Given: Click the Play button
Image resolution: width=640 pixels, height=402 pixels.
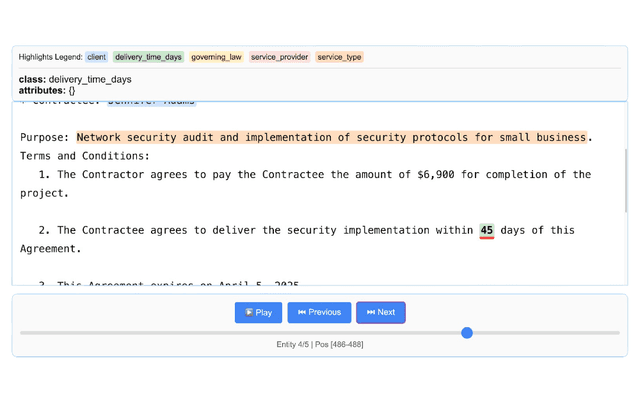Looking at the screenshot, I should coord(258,312).
